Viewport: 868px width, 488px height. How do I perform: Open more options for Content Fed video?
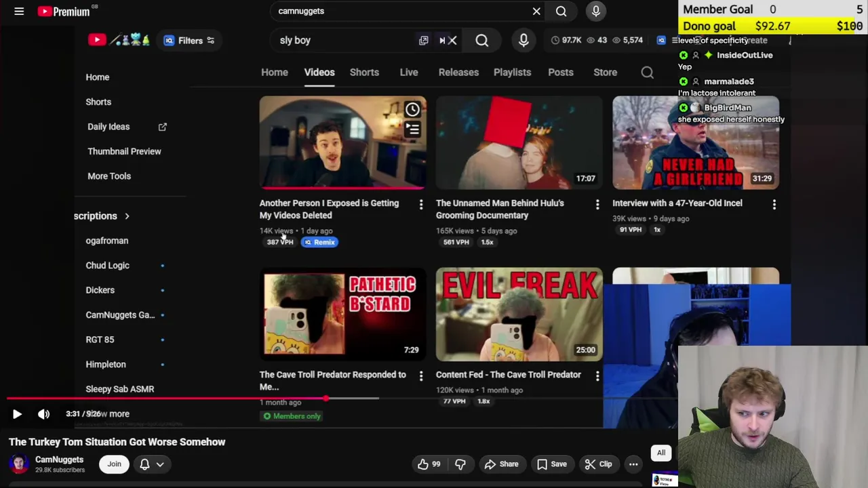click(x=597, y=375)
